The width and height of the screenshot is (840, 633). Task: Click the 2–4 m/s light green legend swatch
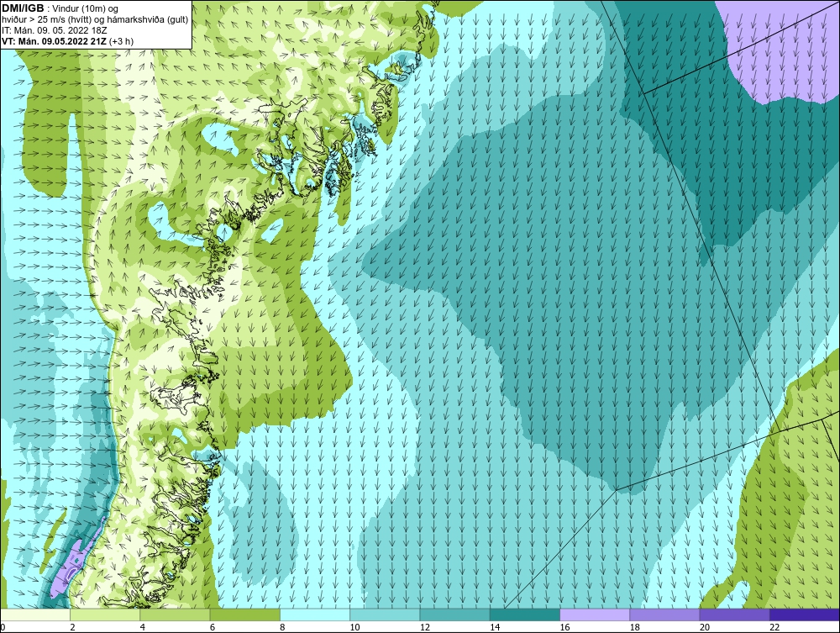(x=105, y=615)
